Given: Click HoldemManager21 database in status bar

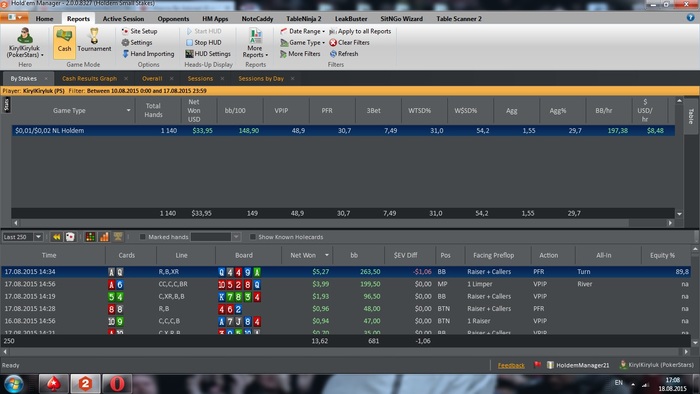Looking at the screenshot, I should pos(578,365).
